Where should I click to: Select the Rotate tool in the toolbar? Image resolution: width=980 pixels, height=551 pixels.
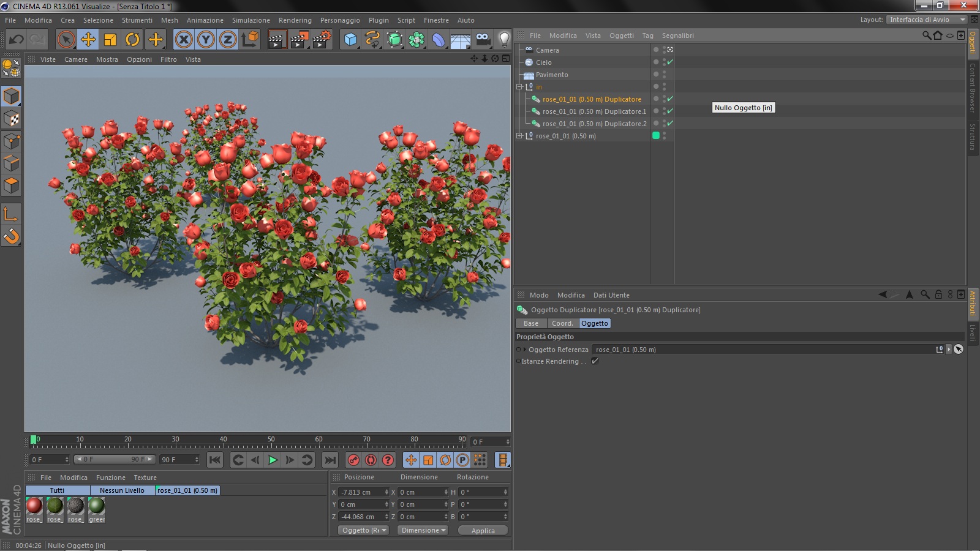(x=132, y=40)
